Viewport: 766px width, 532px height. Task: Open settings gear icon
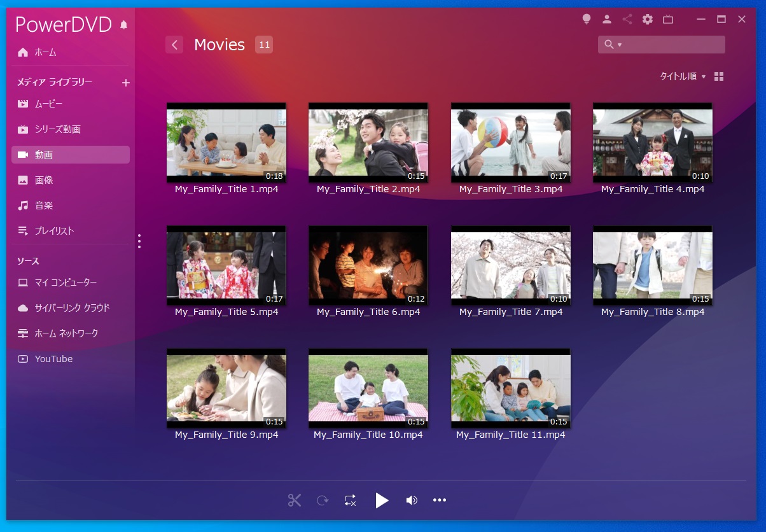pos(648,19)
